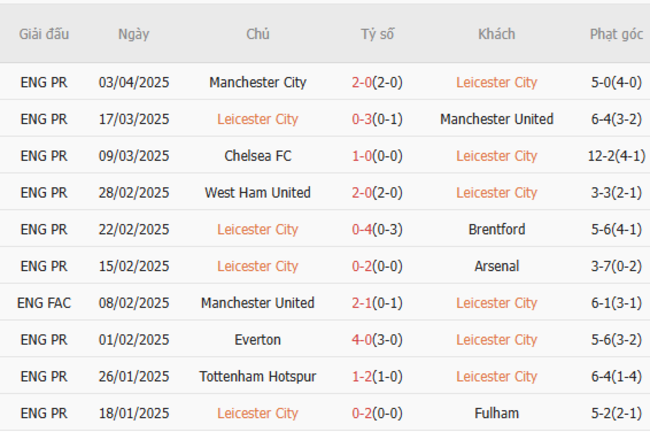This screenshot has width=650, height=432.
Task: Click the 0-3 score against Manchester United
Action: tap(363, 120)
